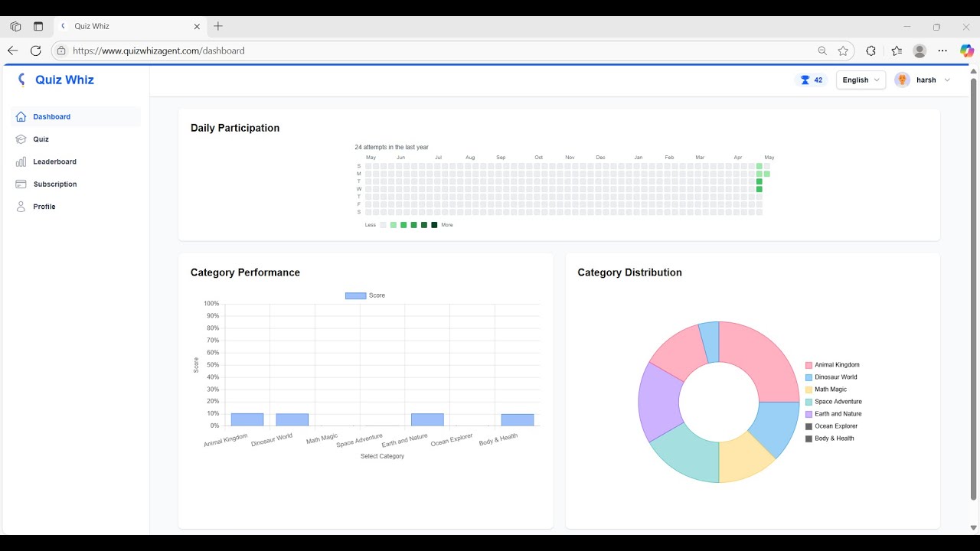The width and height of the screenshot is (980, 551).
Task: Click the page vertical scrollbar
Action: (x=974, y=289)
